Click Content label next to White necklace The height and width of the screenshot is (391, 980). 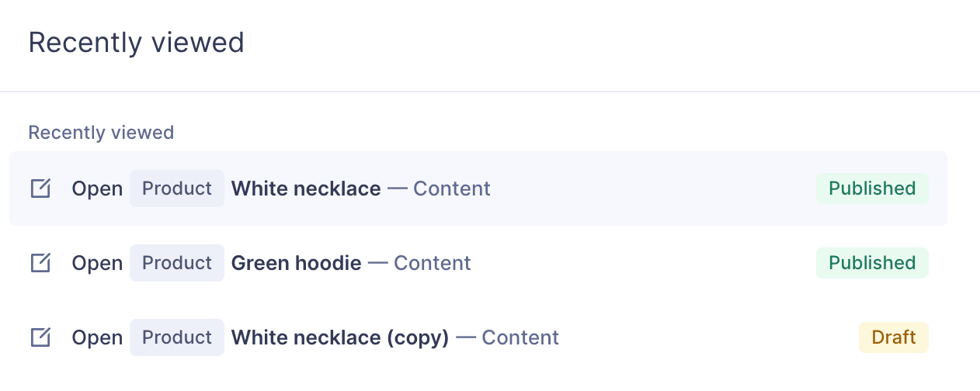(x=451, y=189)
